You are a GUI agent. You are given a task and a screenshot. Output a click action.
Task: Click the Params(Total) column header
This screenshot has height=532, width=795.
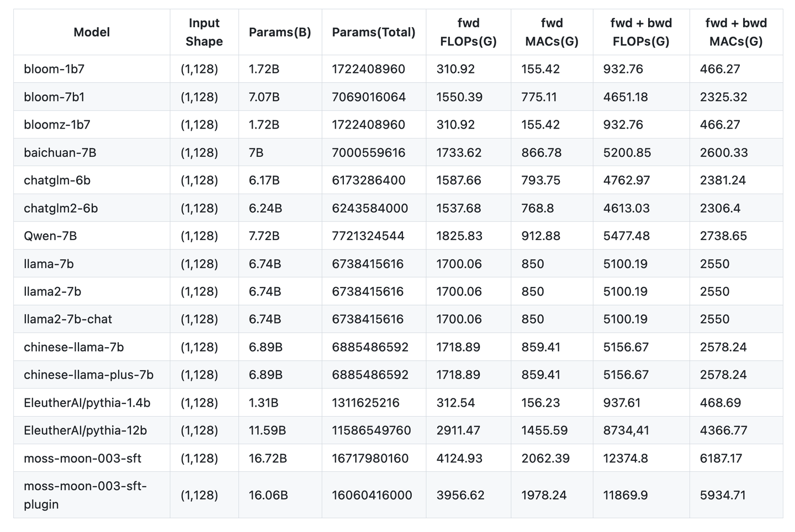pos(374,32)
